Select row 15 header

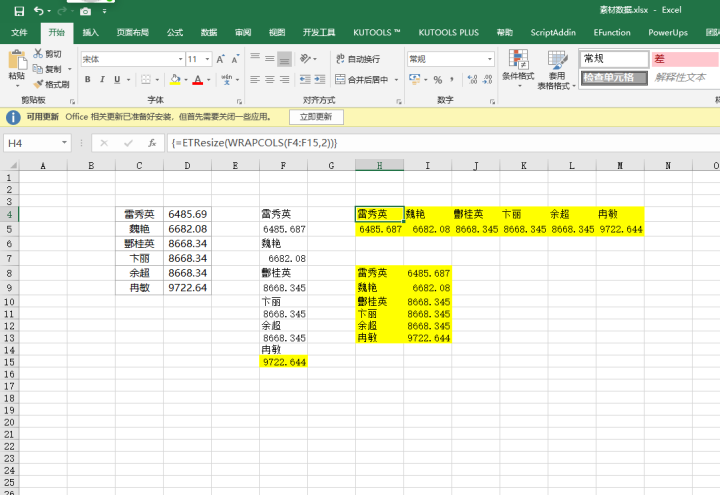9,362
